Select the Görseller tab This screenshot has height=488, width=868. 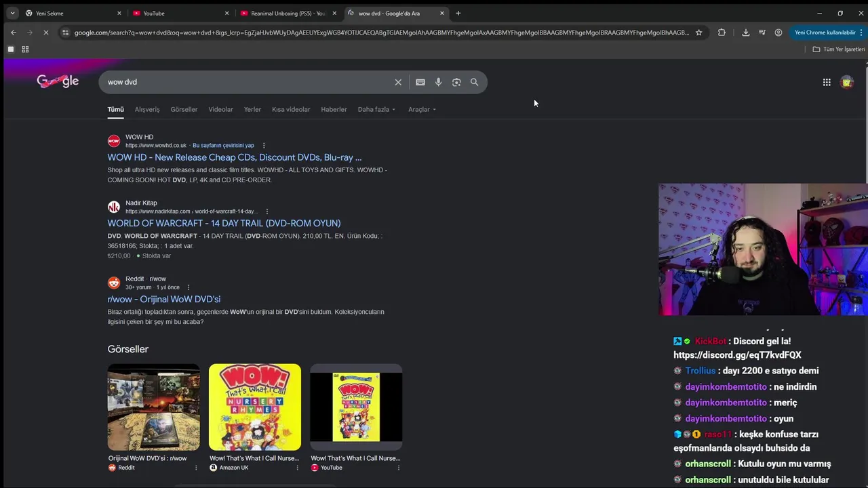tap(184, 109)
